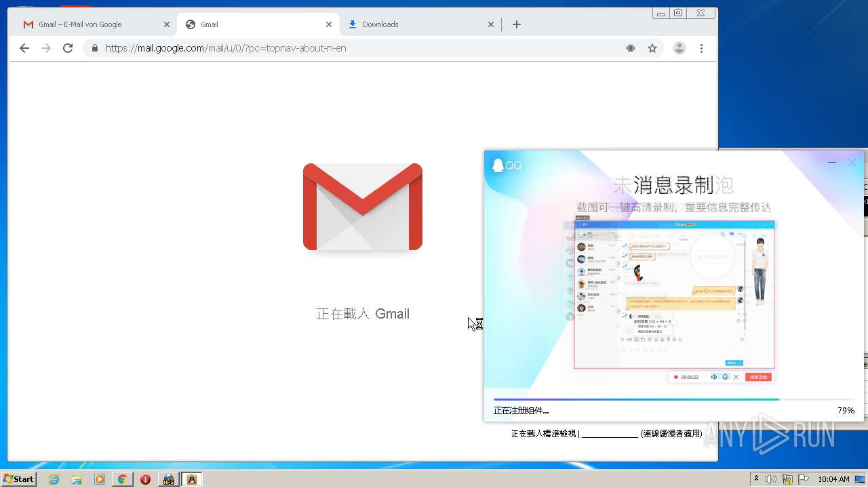Click the volume speaker tray icon
Image resolution: width=868 pixels, height=488 pixels.
[x=771, y=479]
